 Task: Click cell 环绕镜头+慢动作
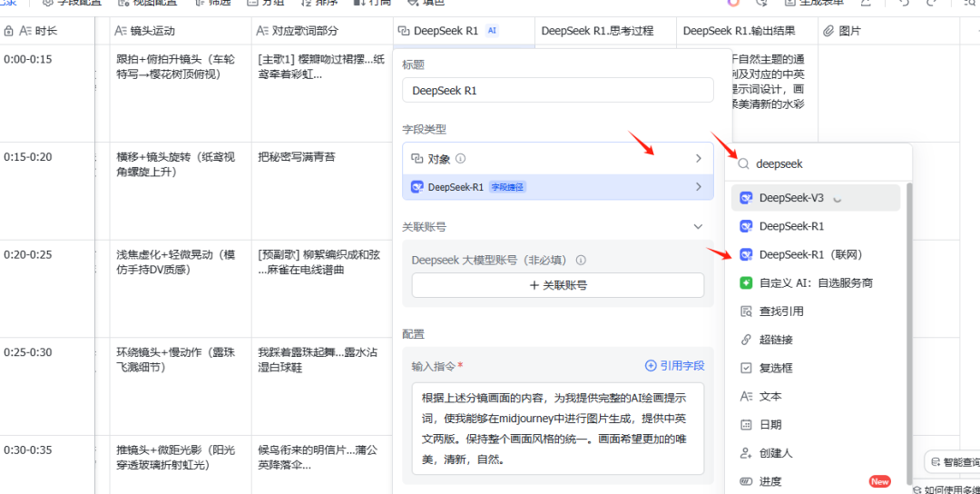[181, 386]
